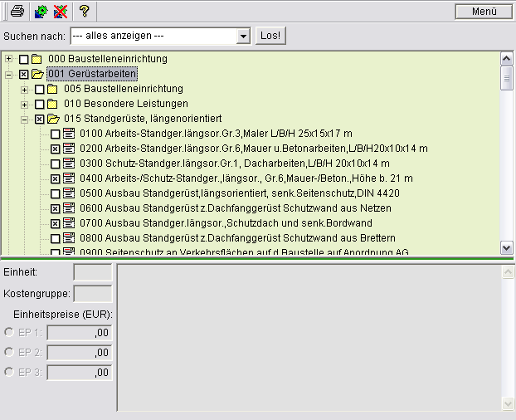
Task: Click document icon of item 0500
Action: point(69,193)
